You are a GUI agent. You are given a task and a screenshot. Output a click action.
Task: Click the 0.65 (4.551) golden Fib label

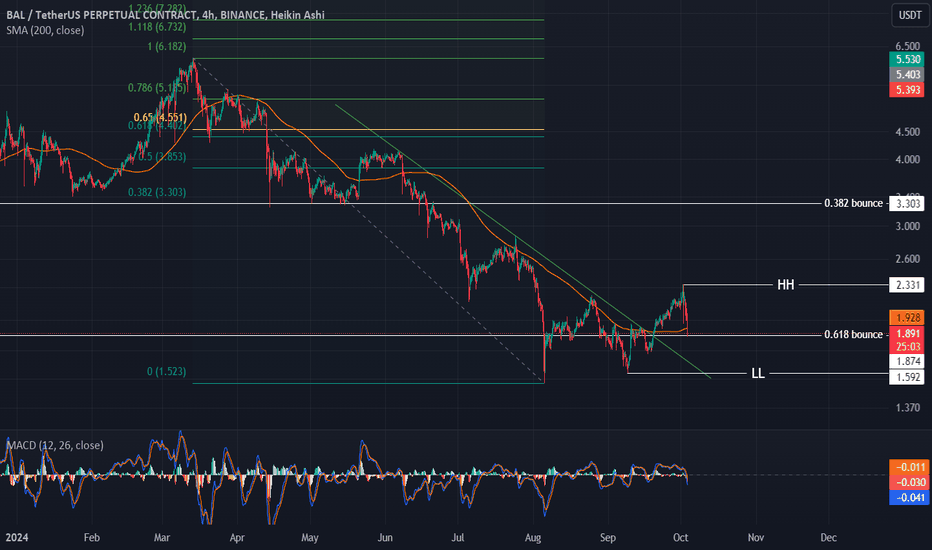160,117
